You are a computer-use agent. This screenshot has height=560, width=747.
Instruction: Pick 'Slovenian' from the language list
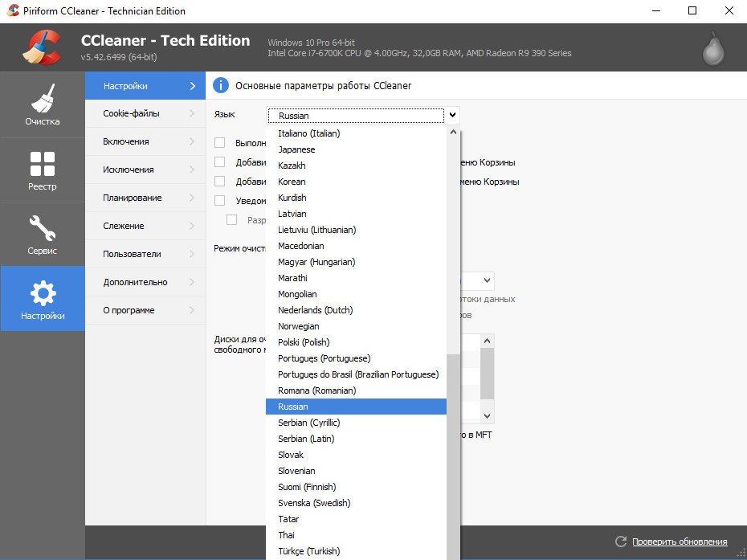[x=357, y=471]
